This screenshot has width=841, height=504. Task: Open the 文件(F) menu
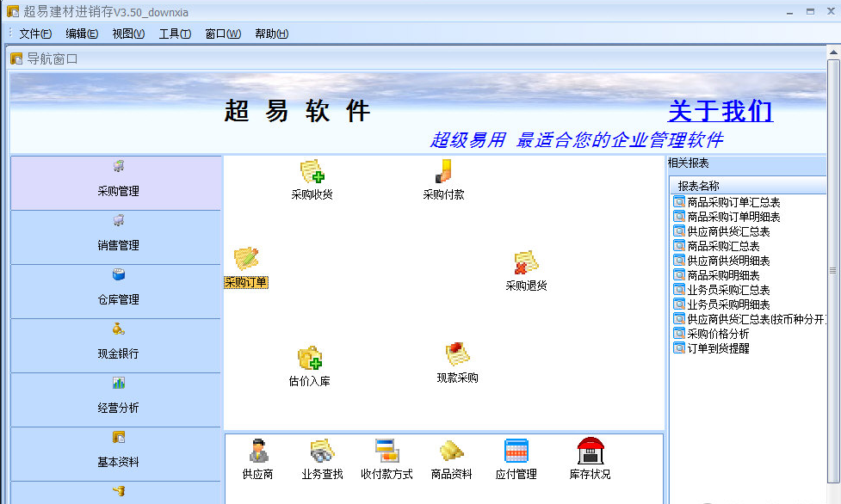[x=35, y=34]
